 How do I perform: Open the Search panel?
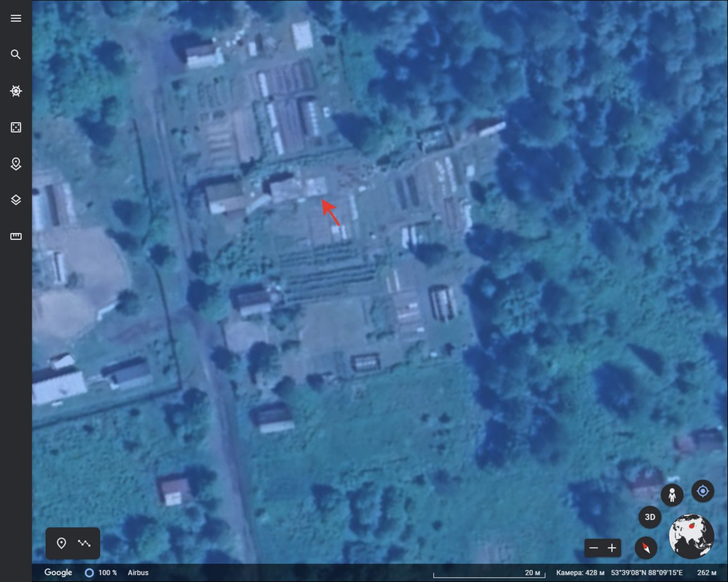click(x=16, y=54)
